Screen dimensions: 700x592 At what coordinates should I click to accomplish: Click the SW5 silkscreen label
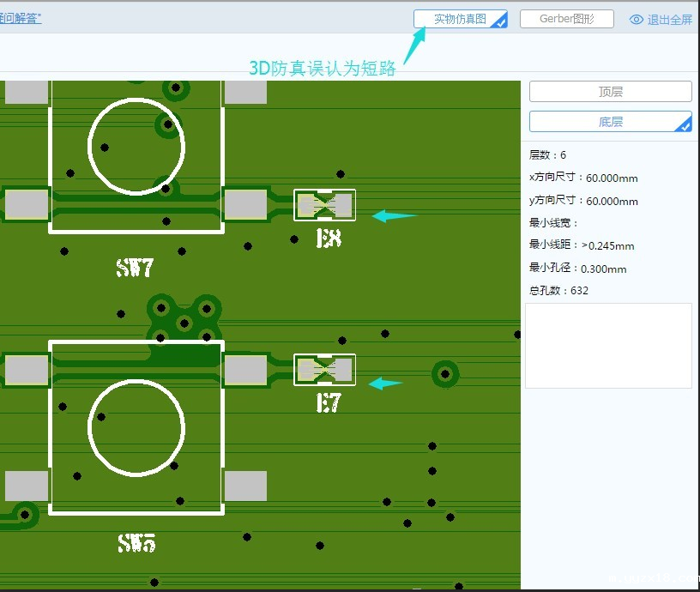coord(136,543)
